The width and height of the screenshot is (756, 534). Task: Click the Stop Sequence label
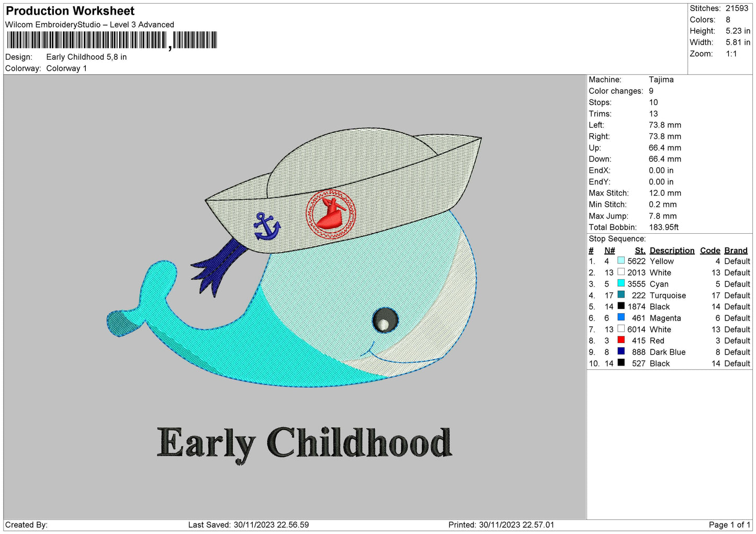pyautogui.click(x=617, y=238)
